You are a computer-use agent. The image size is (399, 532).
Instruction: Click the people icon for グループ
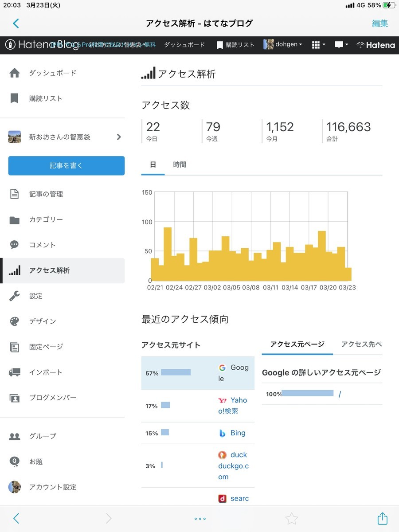tap(15, 436)
